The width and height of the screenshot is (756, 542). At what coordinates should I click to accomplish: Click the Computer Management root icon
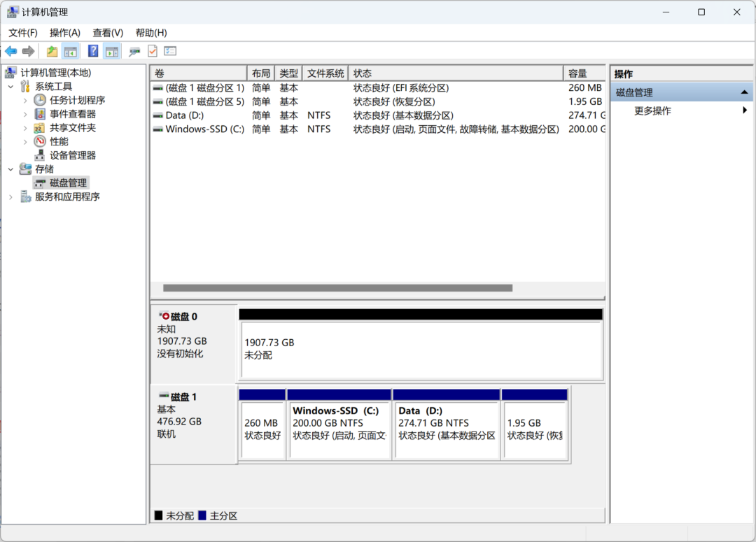pyautogui.click(x=11, y=73)
